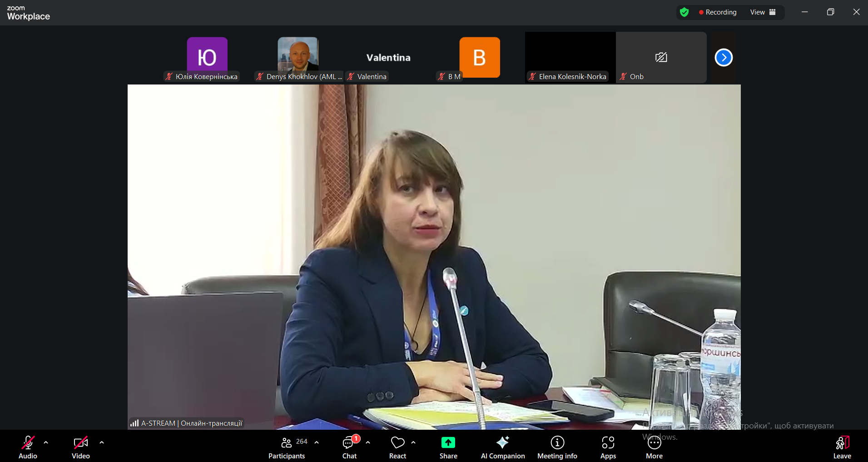Viewport: 868px width, 462px height.
Task: Click the React heart icon
Action: pyautogui.click(x=397, y=447)
